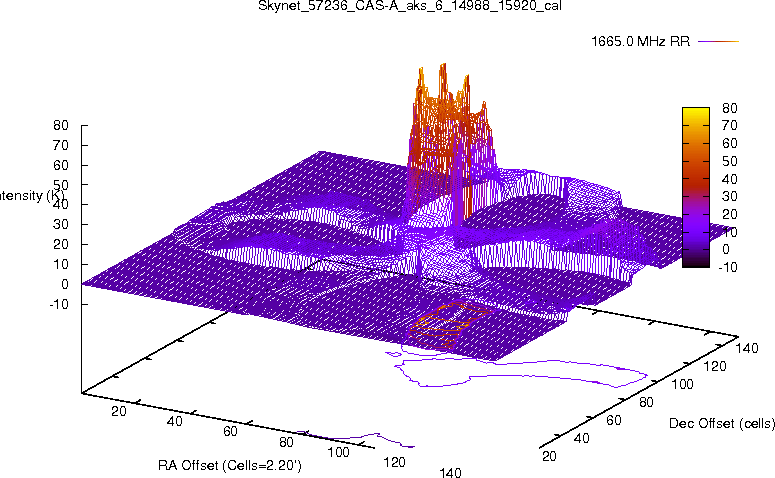Click the 30 label on the color bar
Screen dimensions: 775x478
pos(730,196)
